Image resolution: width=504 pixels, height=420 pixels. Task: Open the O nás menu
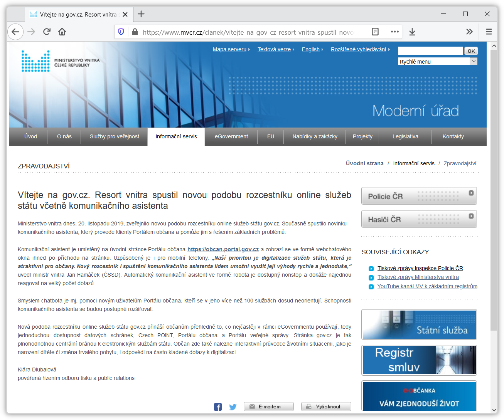click(x=64, y=136)
